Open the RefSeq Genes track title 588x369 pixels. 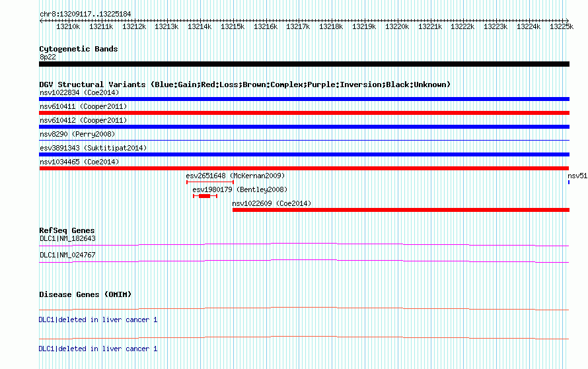coord(67,230)
